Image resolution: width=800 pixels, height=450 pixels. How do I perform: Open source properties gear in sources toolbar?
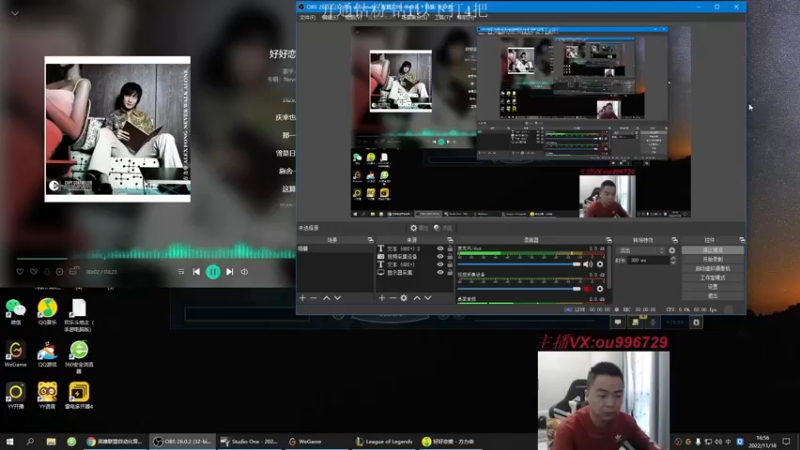pyautogui.click(x=404, y=298)
